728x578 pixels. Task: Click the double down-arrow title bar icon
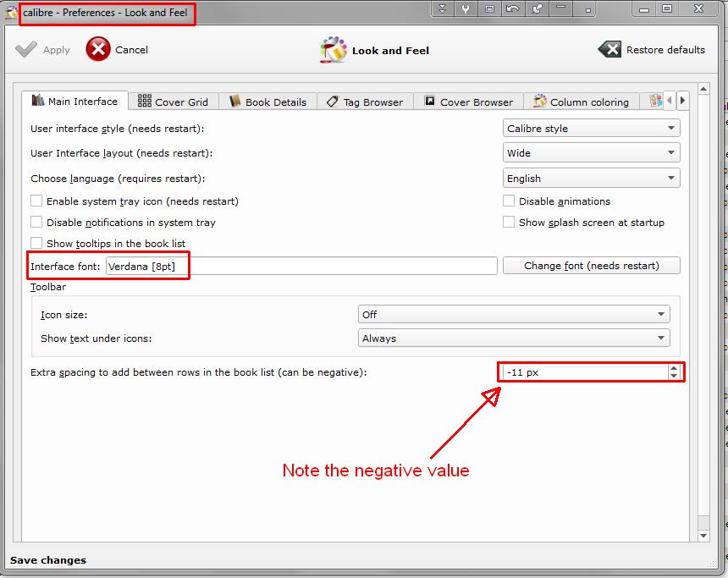point(442,8)
